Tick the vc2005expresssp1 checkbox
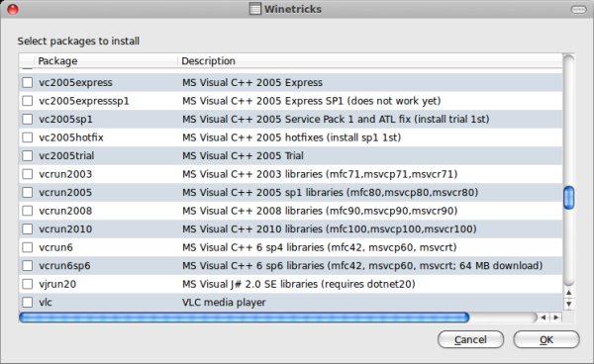Image resolution: width=594 pixels, height=364 pixels. pos(28,101)
